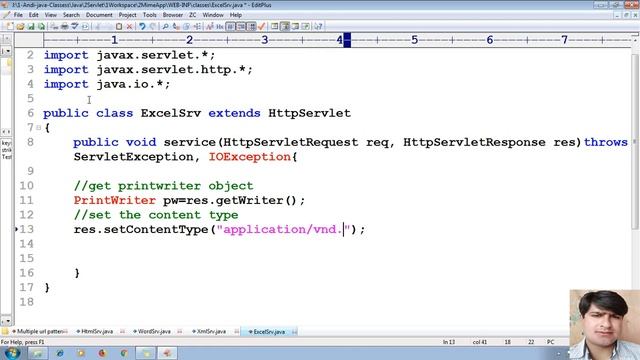Screen dimensions: 640x360
Task: Open the Edit menu
Action: pos(33,15)
